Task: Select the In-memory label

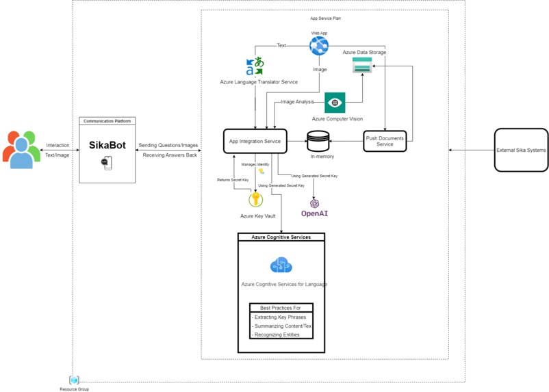Action: pos(322,157)
